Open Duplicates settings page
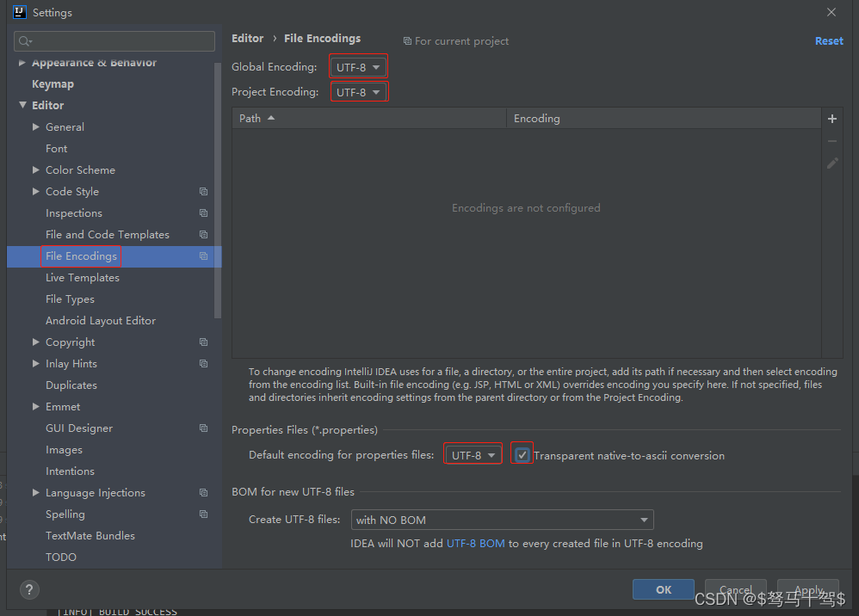The image size is (859, 616). tap(71, 385)
